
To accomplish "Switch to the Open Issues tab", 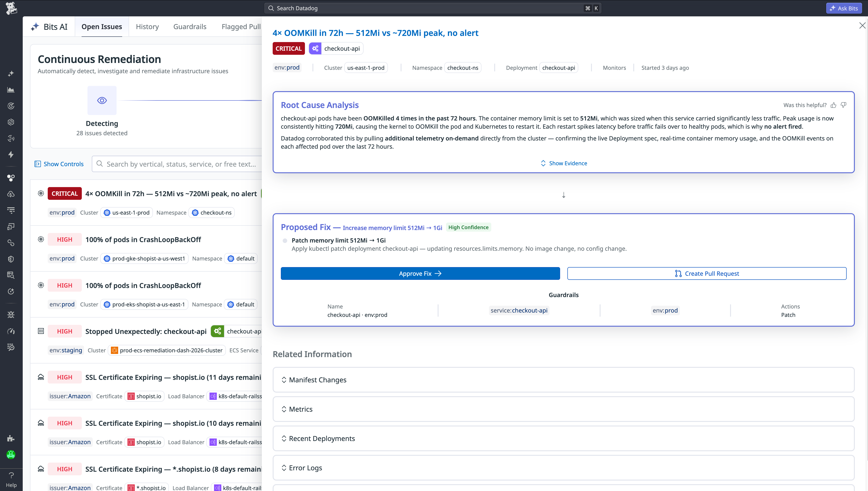I will (x=102, y=27).
